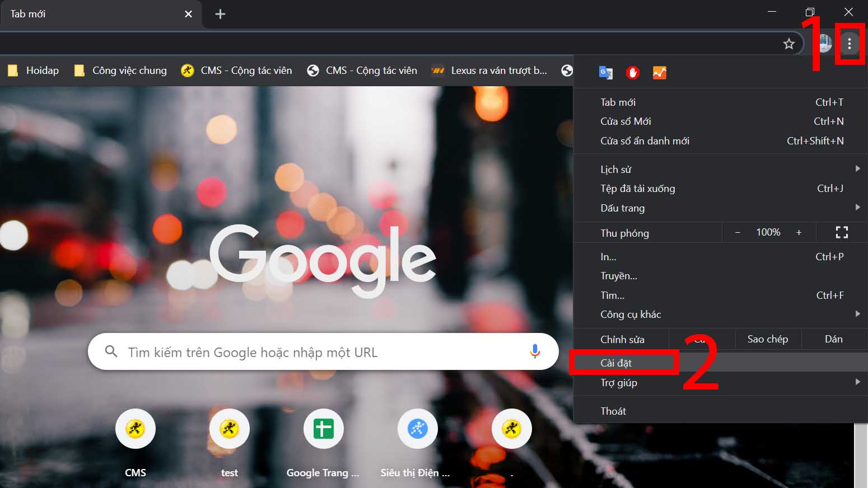The image size is (868, 488).
Task: Select 'In...' to print the page
Action: click(x=721, y=256)
